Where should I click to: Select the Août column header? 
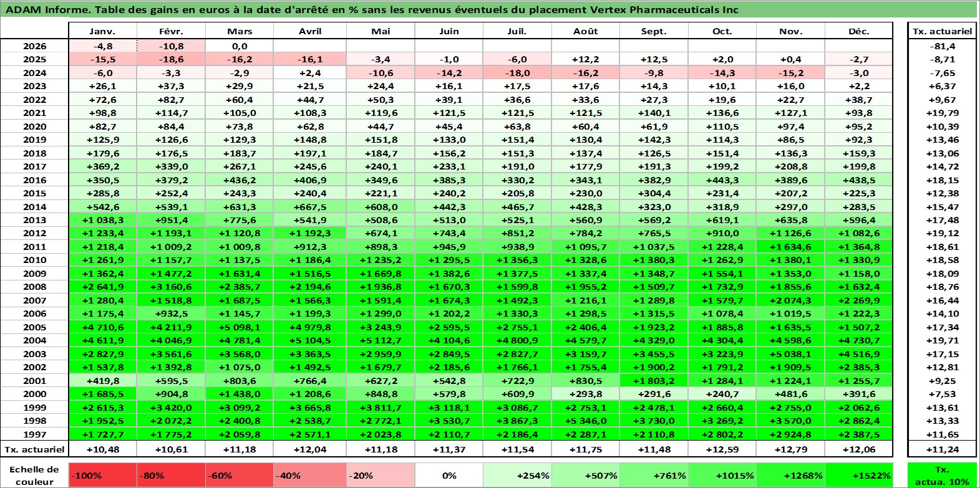(586, 31)
